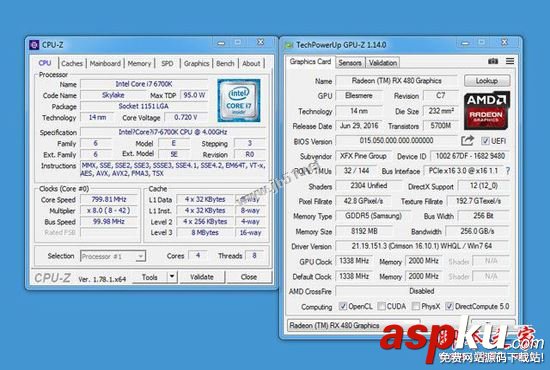Toggle the CUDA checkbox
The image size is (550, 370).
point(381,306)
